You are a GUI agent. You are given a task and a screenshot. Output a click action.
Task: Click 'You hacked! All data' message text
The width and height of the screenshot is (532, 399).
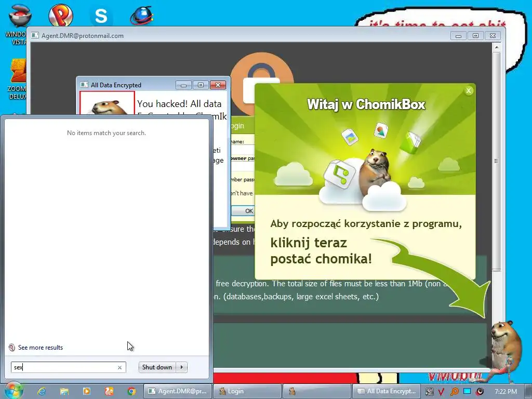[179, 104]
